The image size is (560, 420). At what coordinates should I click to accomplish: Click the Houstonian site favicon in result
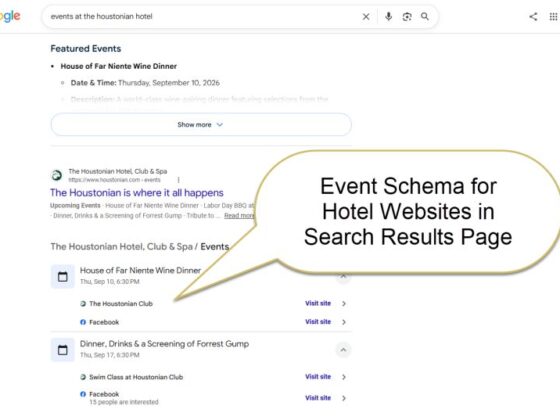[x=56, y=175]
